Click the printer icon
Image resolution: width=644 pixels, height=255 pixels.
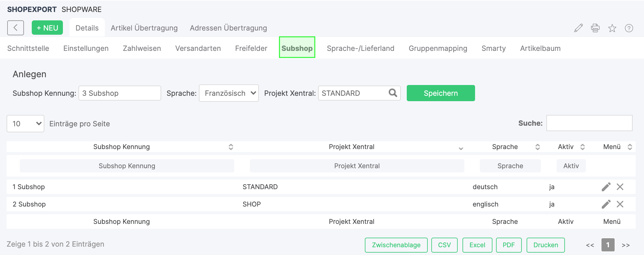(x=595, y=28)
